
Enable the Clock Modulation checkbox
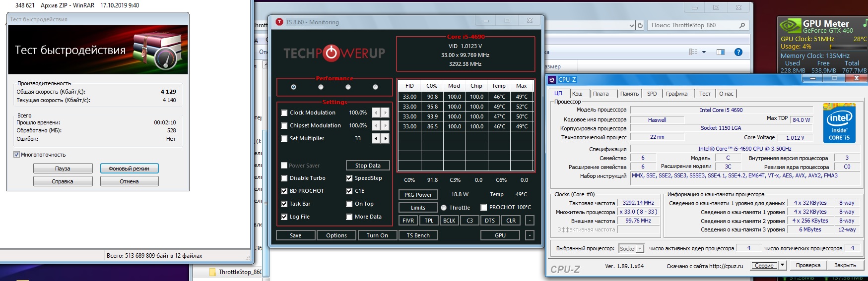coord(284,112)
